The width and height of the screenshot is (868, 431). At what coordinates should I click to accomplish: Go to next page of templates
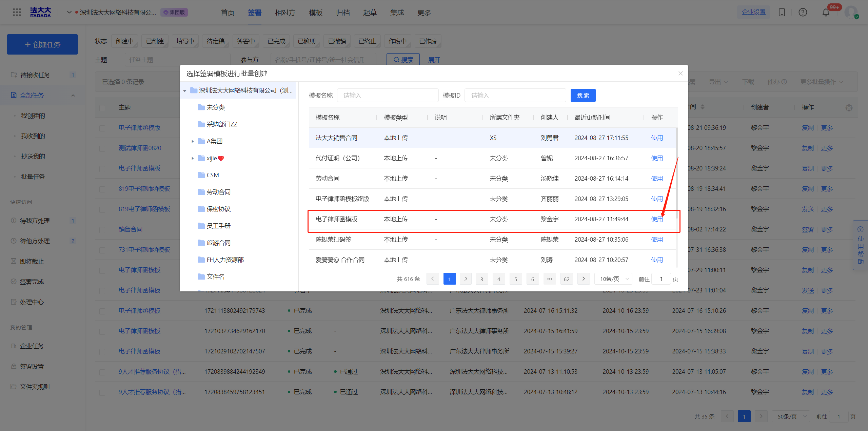coord(584,279)
